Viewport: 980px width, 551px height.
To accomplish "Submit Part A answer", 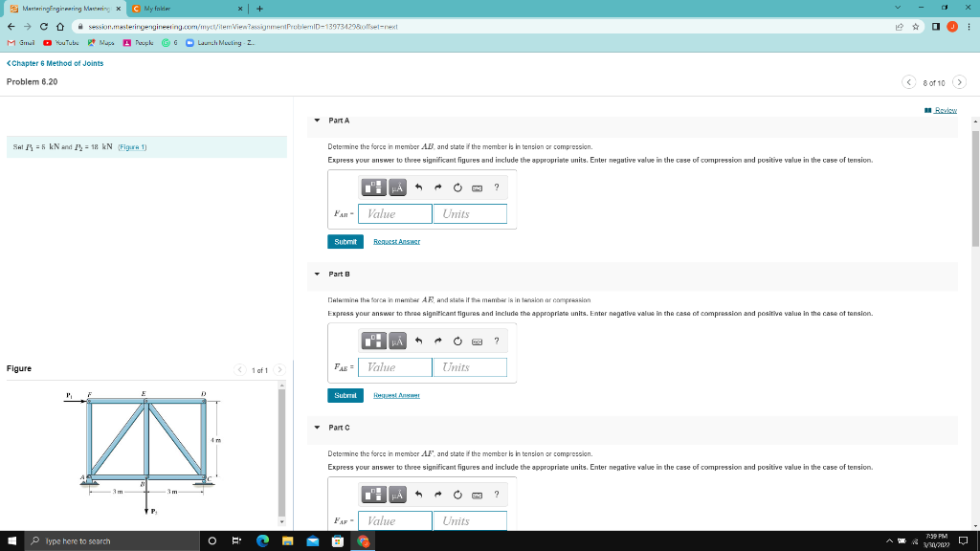I will [x=345, y=242].
